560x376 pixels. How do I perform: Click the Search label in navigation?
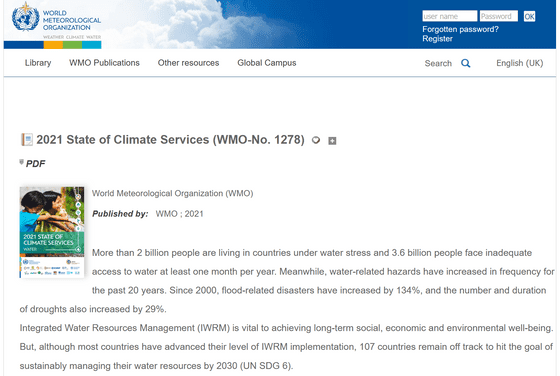[438, 63]
